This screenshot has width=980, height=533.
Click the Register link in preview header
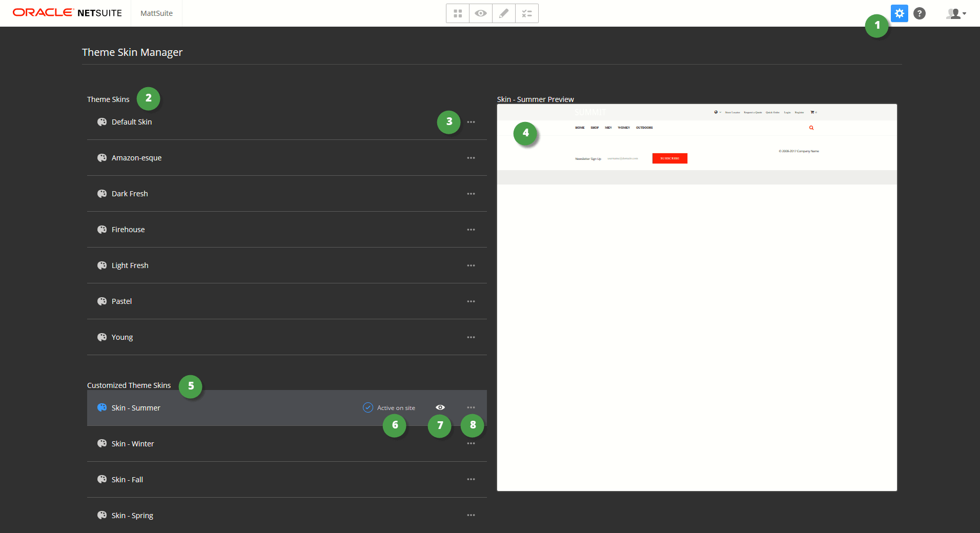pos(799,112)
